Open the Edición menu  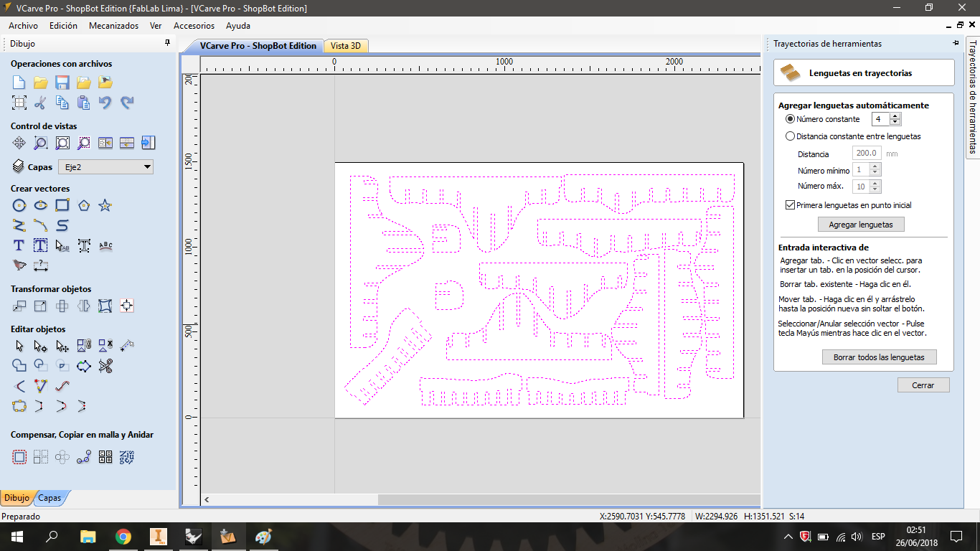(63, 26)
